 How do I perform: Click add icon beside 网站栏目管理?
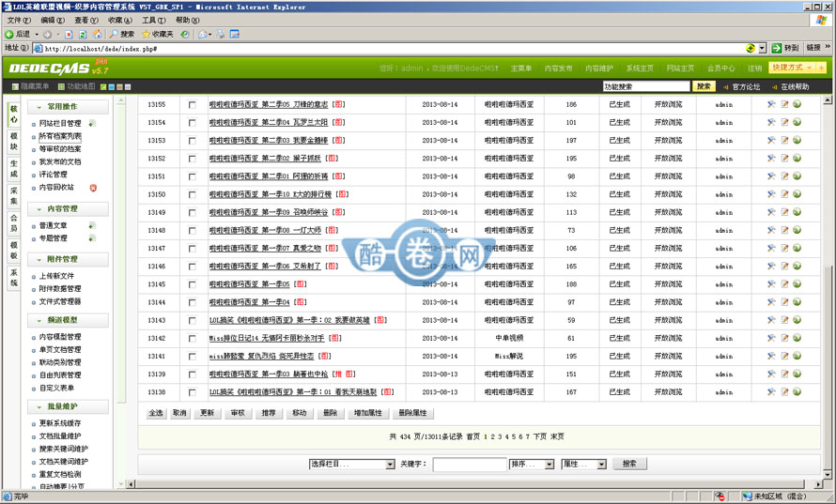pos(92,123)
